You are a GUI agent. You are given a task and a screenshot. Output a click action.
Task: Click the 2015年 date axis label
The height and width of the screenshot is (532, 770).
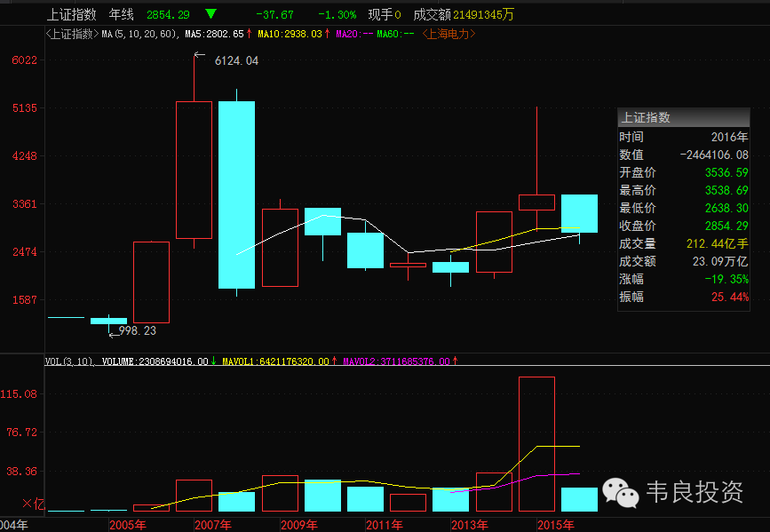[x=555, y=525]
